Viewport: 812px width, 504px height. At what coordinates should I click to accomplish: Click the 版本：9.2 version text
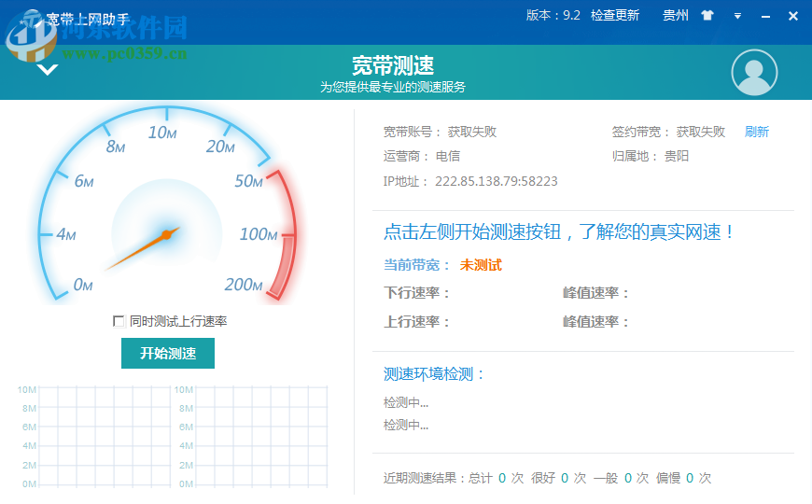[553, 16]
